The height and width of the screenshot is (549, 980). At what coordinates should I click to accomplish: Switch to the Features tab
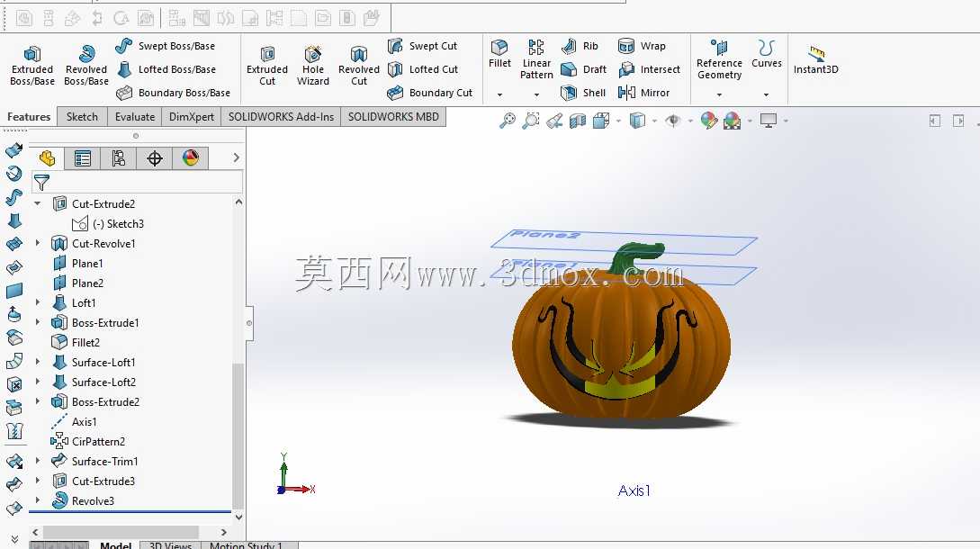(29, 117)
